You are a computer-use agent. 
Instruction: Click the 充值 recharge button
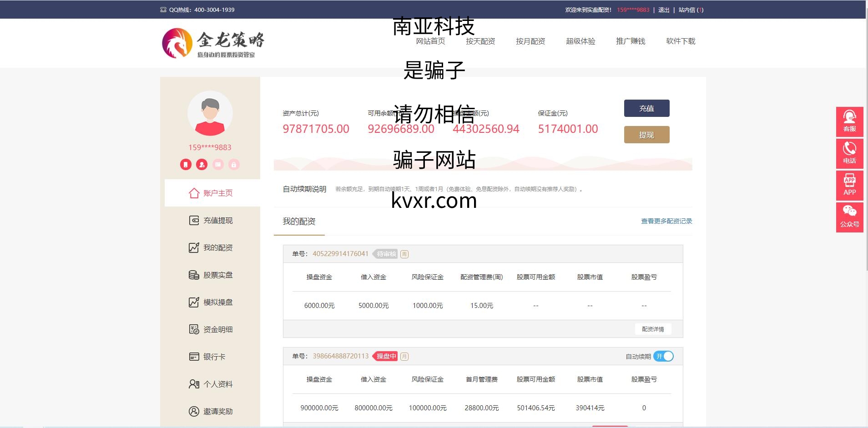[646, 108]
